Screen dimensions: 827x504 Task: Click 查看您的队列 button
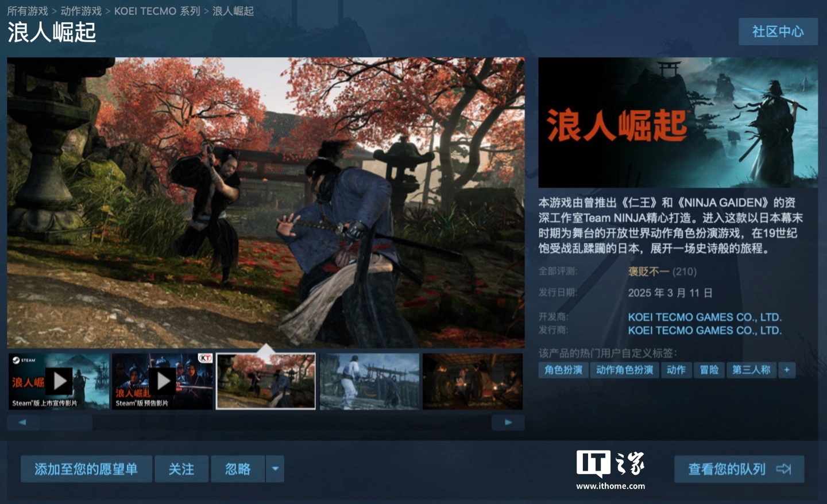point(739,469)
